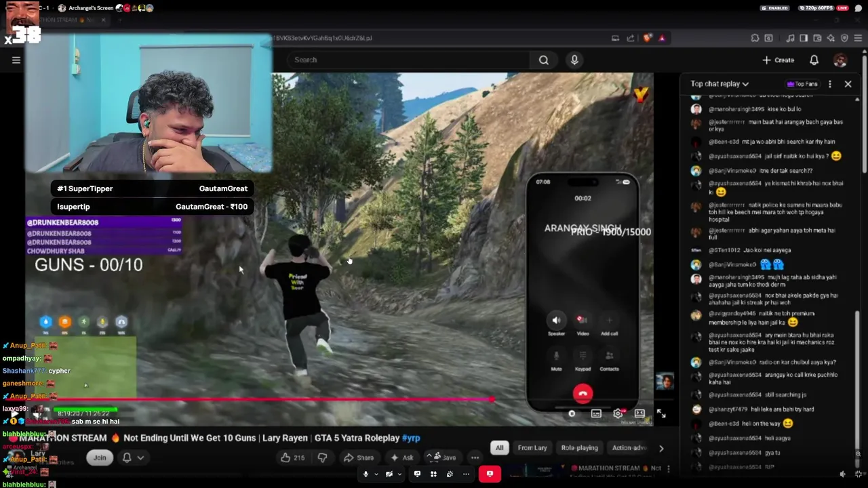Open video player settings gear
This screenshot has height=488, width=868.
pos(618,413)
